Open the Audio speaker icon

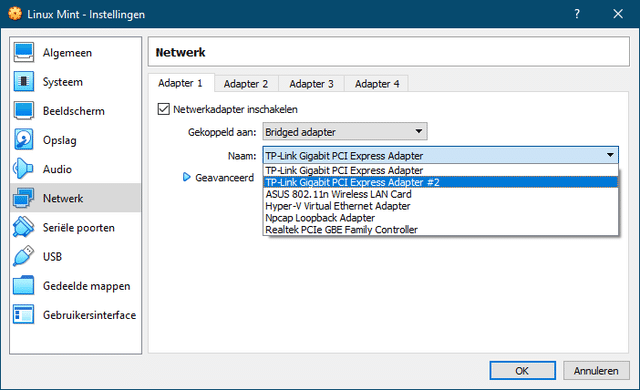(24, 169)
